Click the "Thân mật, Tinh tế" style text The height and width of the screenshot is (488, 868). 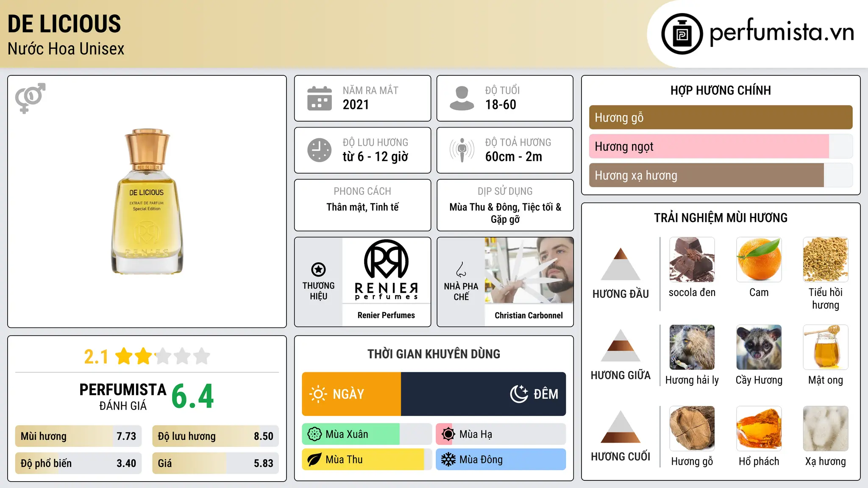coord(363,207)
